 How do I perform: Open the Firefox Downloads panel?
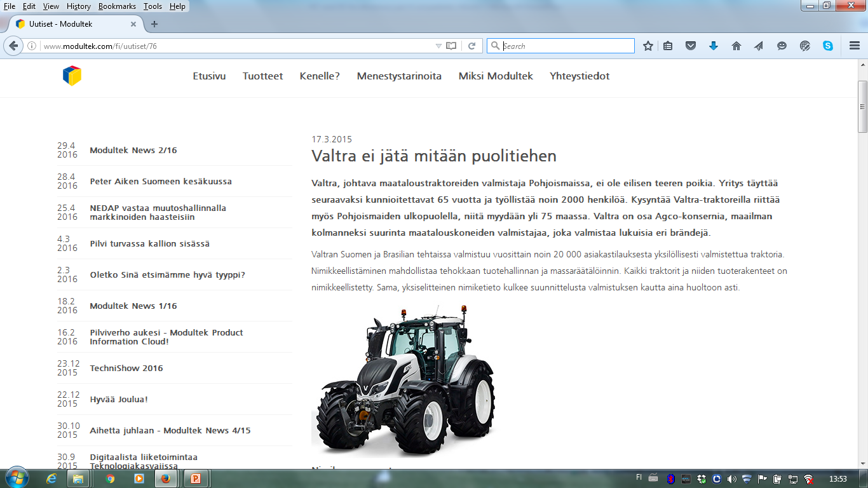coord(714,46)
